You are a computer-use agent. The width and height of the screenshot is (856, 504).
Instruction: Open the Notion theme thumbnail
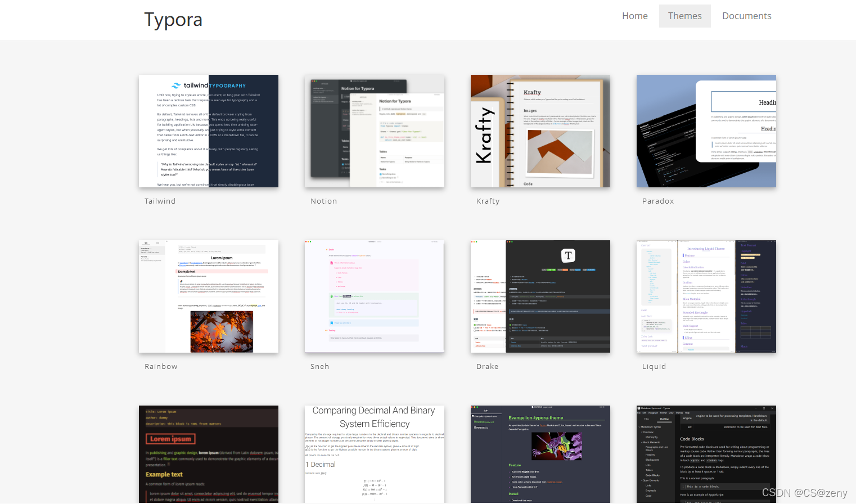point(375,131)
